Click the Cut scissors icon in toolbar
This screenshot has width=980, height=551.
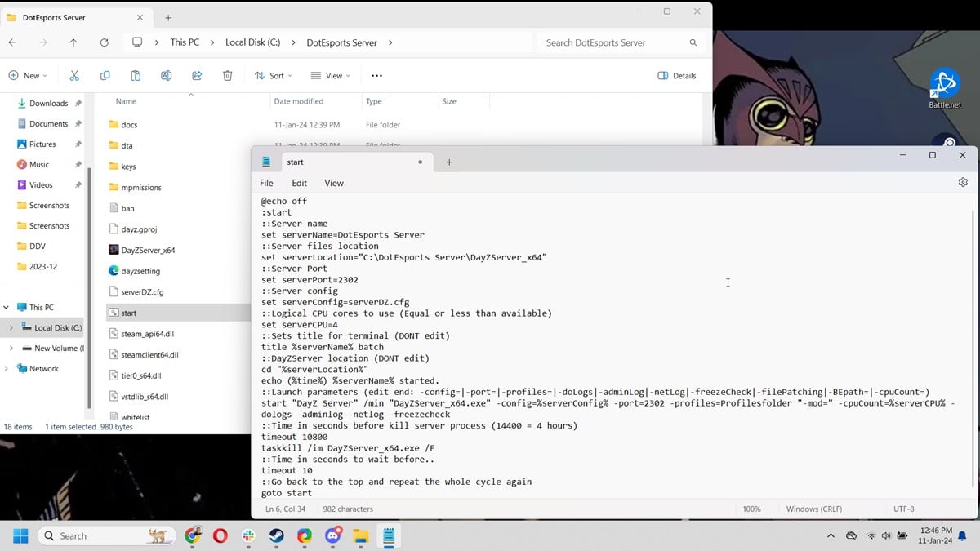[74, 76]
